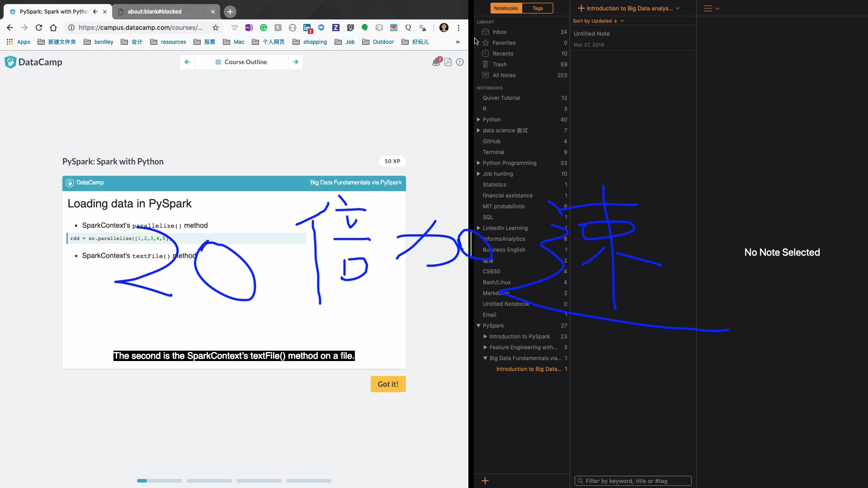Open the TED extension icon
The width and height of the screenshot is (868, 488).
pos(235,28)
